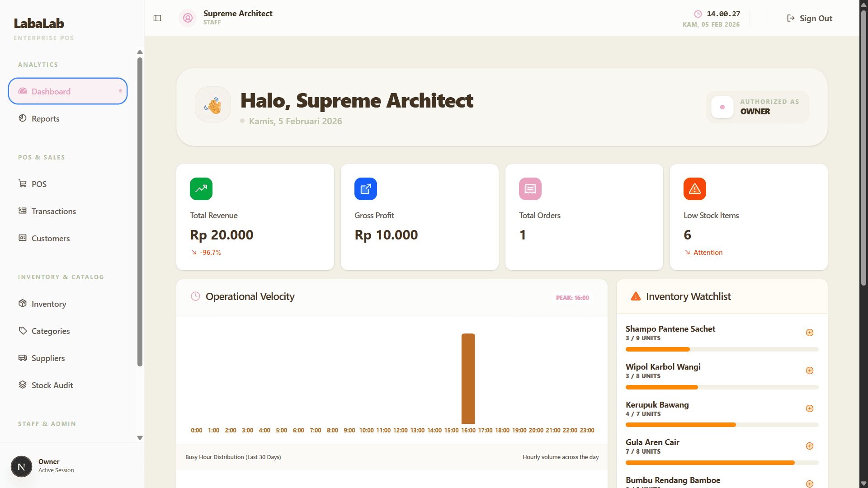
Task: Click the Owner avatar N icon
Action: tap(21, 466)
